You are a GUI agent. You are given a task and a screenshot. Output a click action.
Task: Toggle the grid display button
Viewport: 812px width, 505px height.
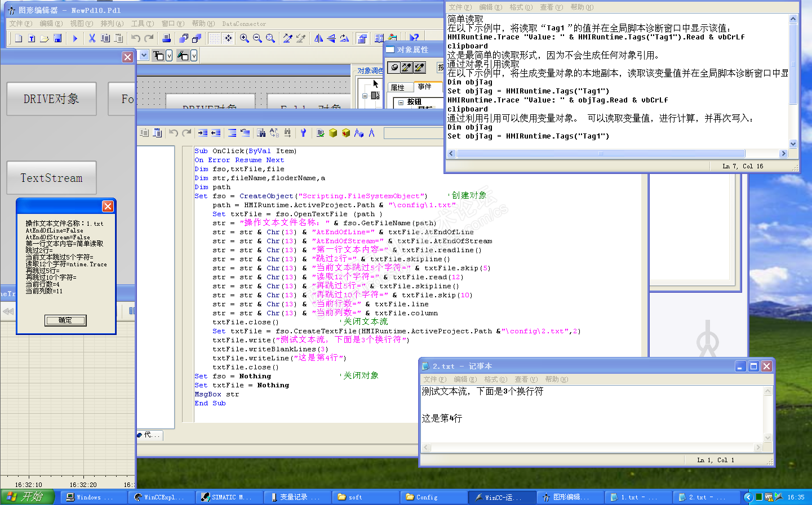[215, 38]
